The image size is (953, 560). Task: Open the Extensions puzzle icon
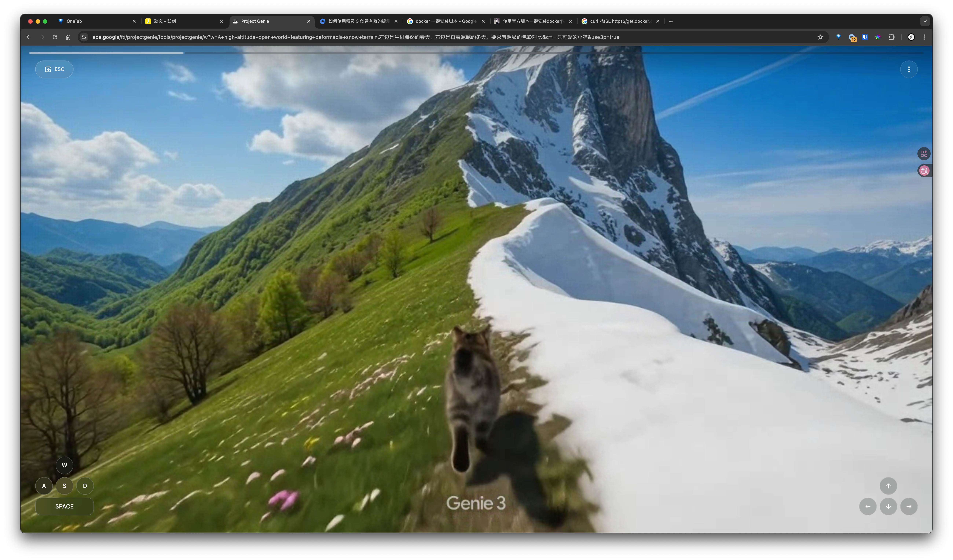coord(891,37)
